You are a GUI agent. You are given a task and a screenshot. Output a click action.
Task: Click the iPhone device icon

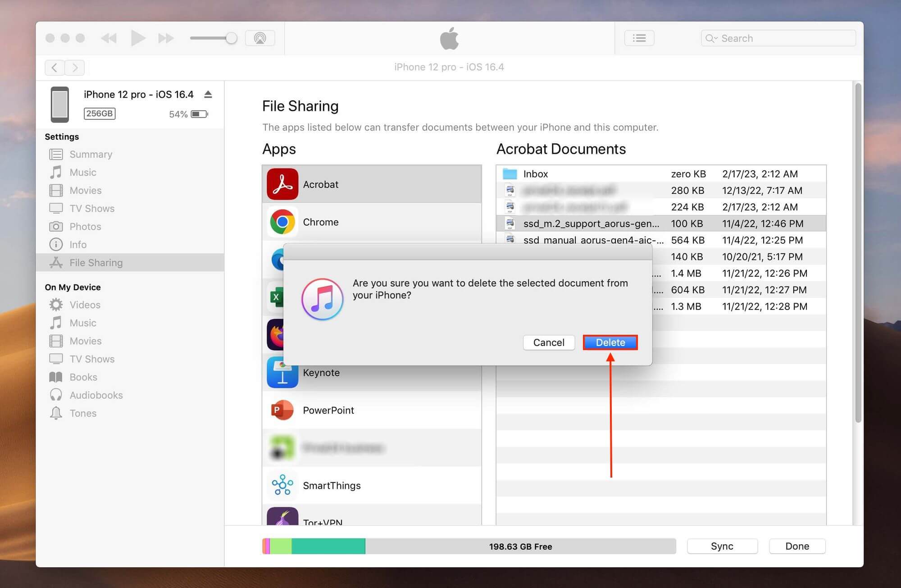tap(59, 105)
